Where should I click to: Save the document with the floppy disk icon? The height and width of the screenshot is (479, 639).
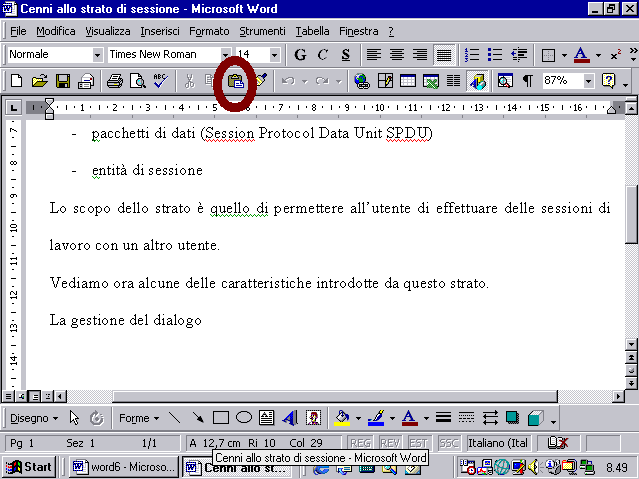63,81
